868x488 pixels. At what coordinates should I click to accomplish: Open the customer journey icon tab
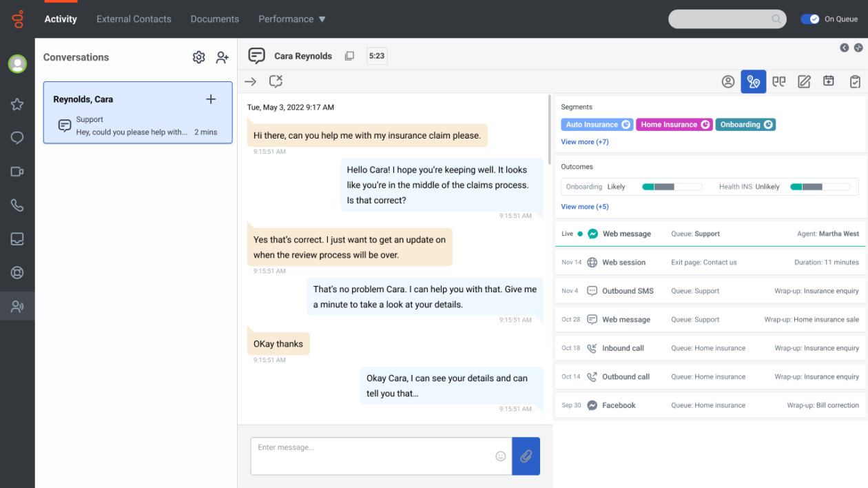[x=753, y=81]
